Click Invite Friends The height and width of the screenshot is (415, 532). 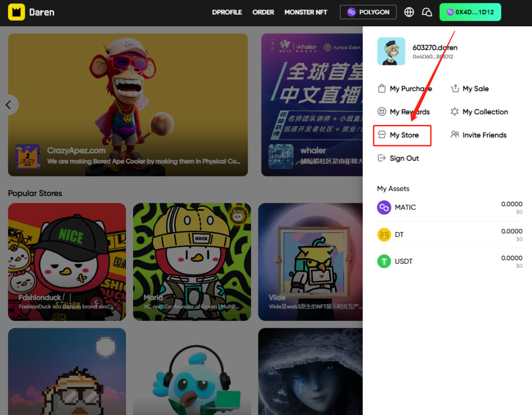click(479, 135)
